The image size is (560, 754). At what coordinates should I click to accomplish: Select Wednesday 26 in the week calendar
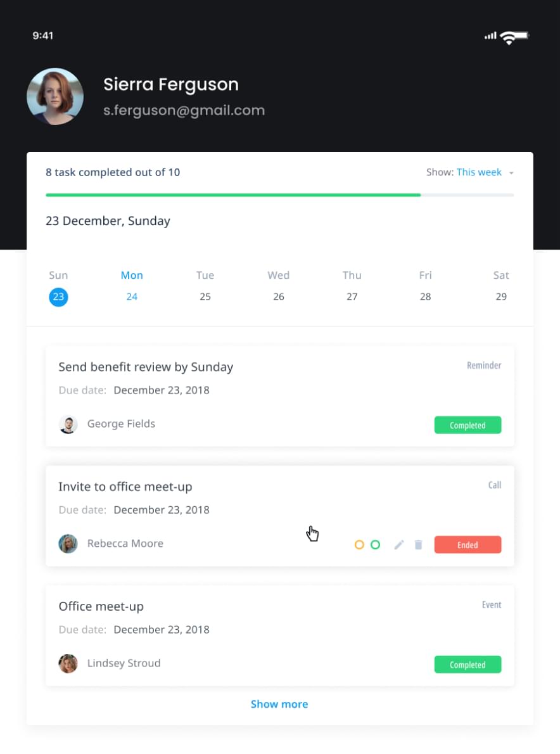pyautogui.click(x=278, y=297)
